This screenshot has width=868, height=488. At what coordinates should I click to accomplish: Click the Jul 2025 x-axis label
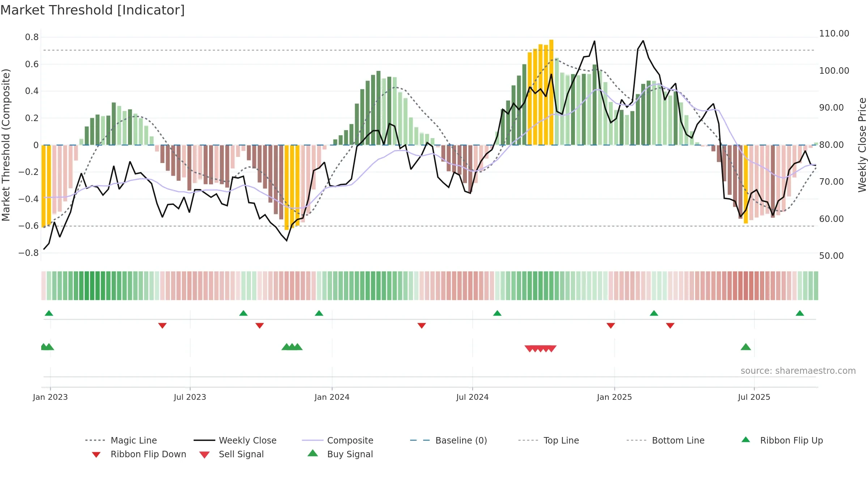click(x=754, y=397)
